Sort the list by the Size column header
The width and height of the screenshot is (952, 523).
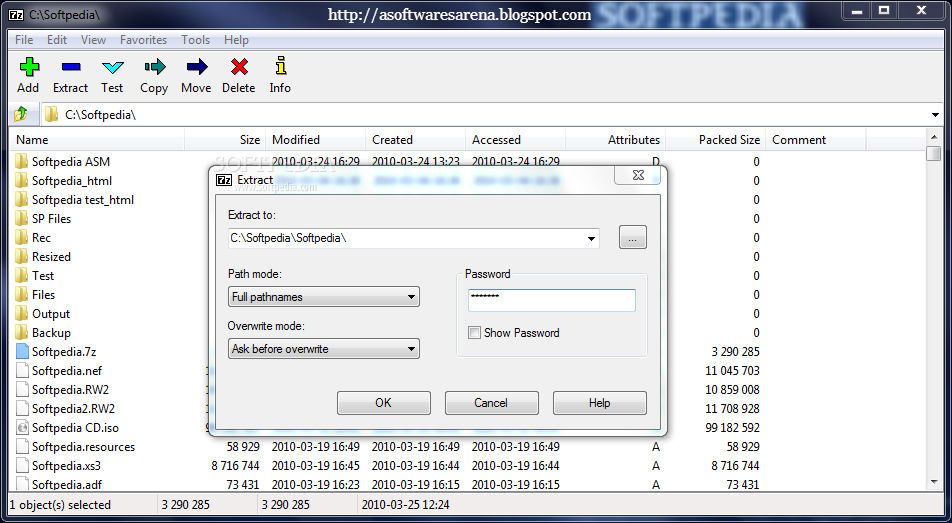point(225,140)
